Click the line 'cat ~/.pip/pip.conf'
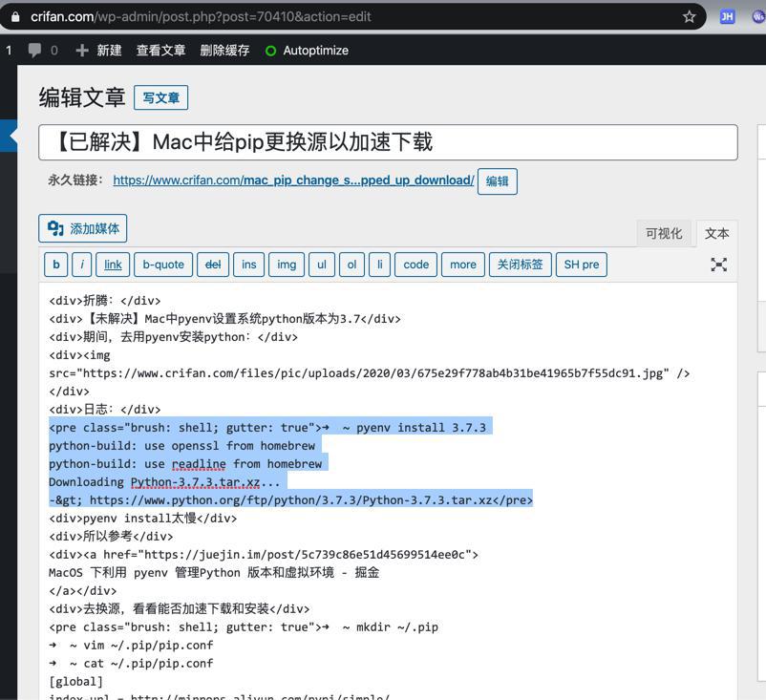Viewport: 766px width, 700px height. point(148,664)
